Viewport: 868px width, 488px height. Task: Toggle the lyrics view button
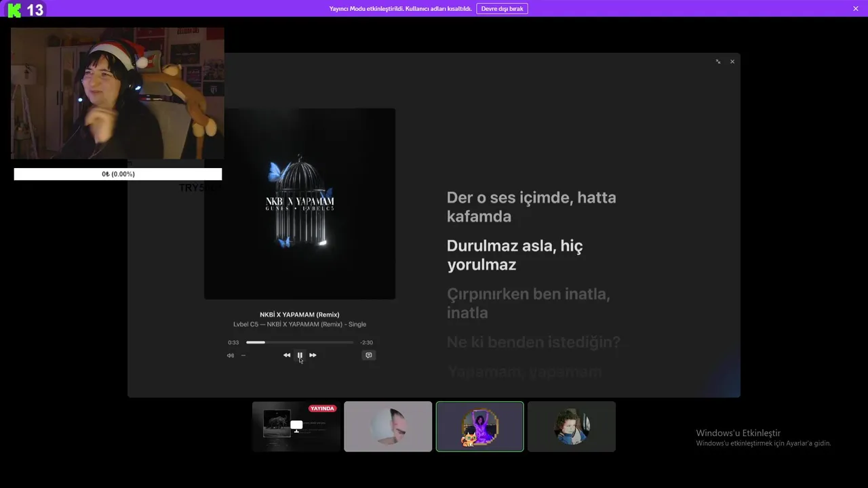(x=369, y=355)
